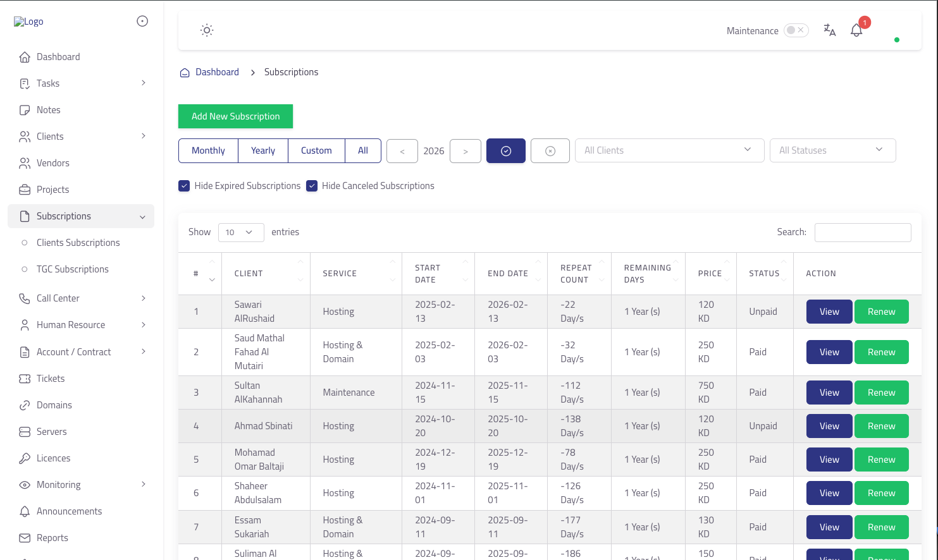This screenshot has width=938, height=560.
Task: Sort table by Price column header
Action: point(710,274)
